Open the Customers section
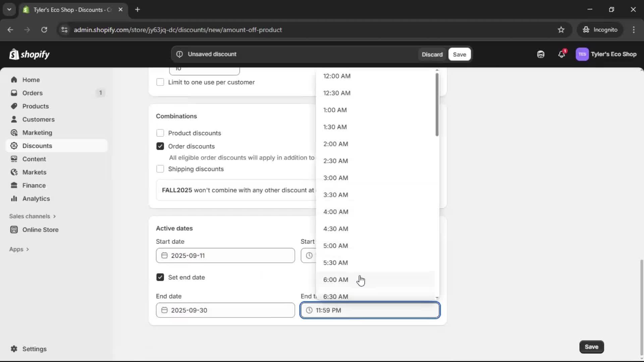Viewport: 644px width, 362px height. (x=39, y=119)
